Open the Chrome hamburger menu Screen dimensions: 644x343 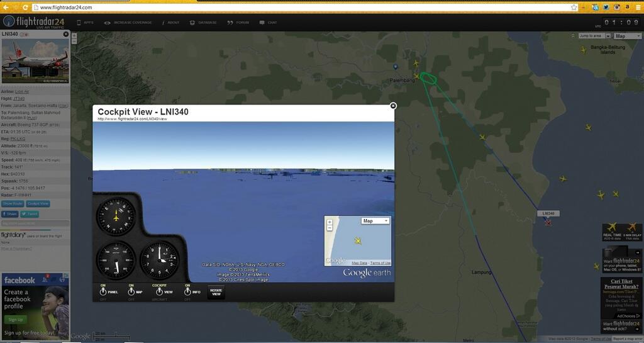[x=638, y=7]
